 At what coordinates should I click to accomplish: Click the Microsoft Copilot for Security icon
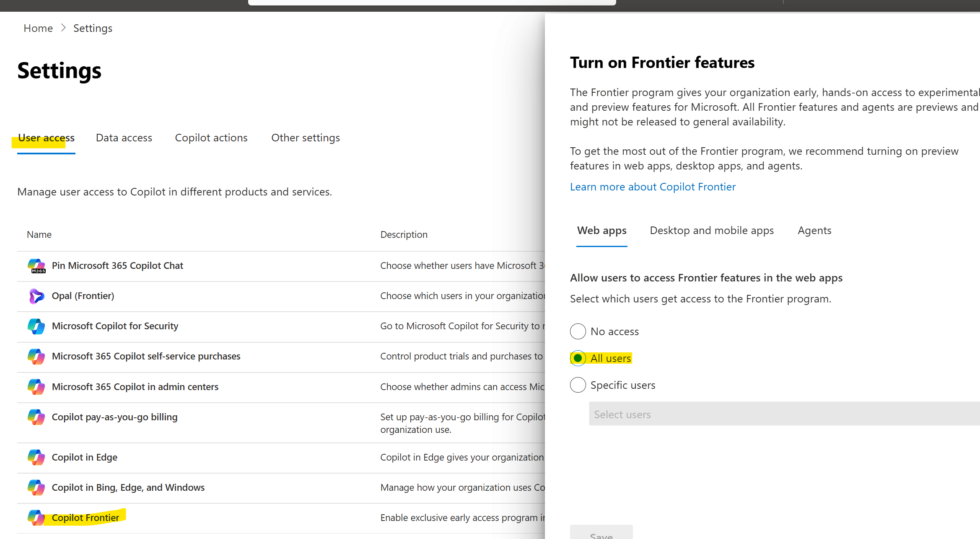click(x=36, y=326)
